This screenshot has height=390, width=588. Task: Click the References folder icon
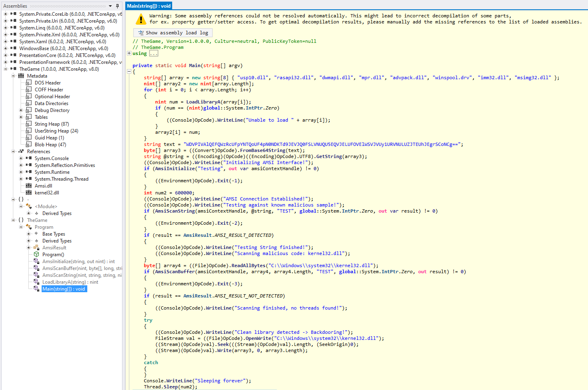(x=21, y=151)
